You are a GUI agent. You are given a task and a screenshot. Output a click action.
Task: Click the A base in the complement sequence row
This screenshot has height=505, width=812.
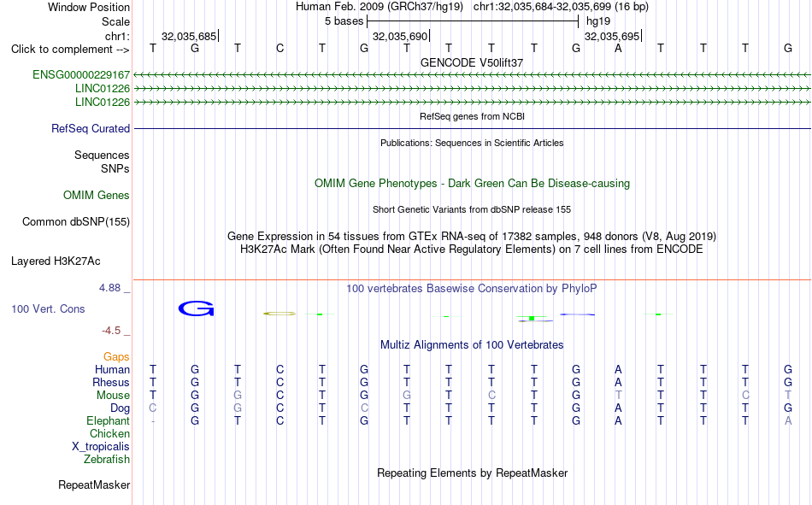pyautogui.click(x=618, y=48)
